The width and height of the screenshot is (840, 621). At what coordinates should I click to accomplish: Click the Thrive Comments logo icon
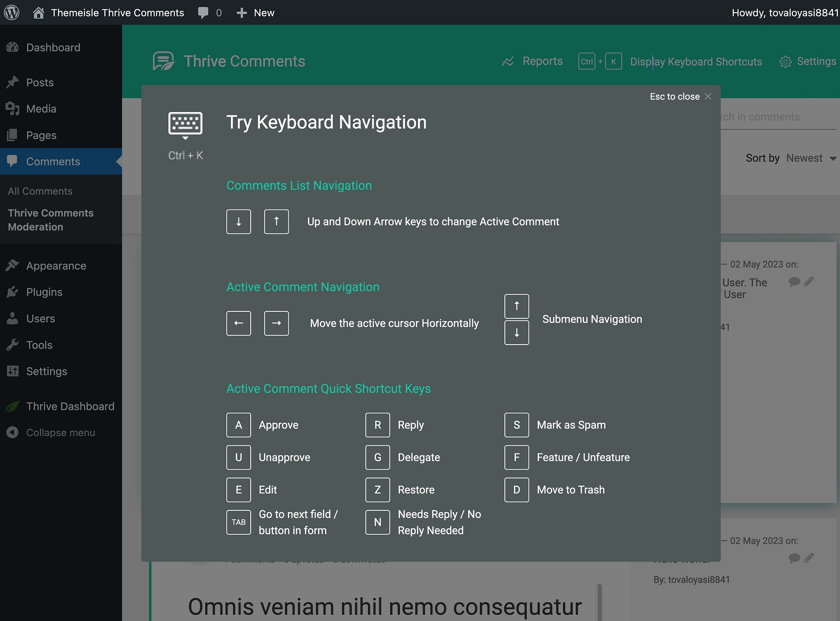tap(163, 61)
